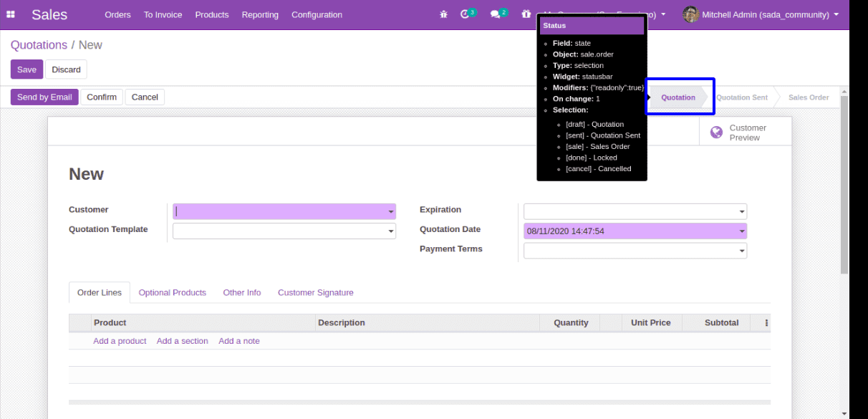Open the Products menu

212,14
